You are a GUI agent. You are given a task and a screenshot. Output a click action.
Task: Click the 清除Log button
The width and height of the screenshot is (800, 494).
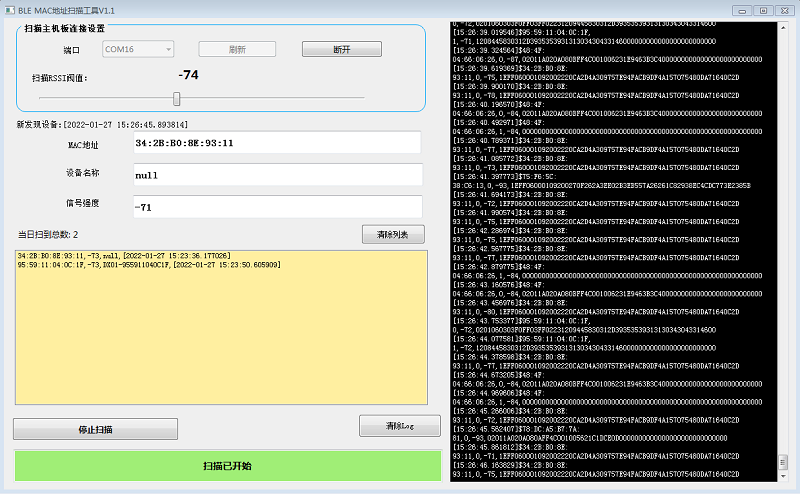(x=399, y=426)
